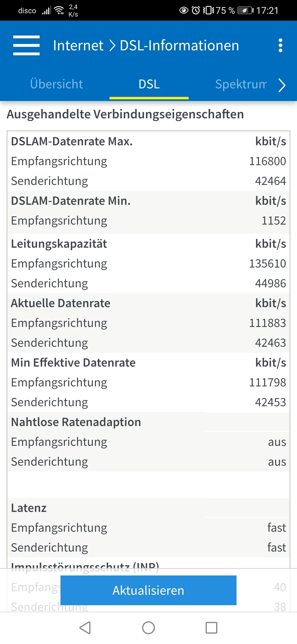Tap the Android back navigation button
The width and height of the screenshot is (297, 644).
[x=85, y=628]
